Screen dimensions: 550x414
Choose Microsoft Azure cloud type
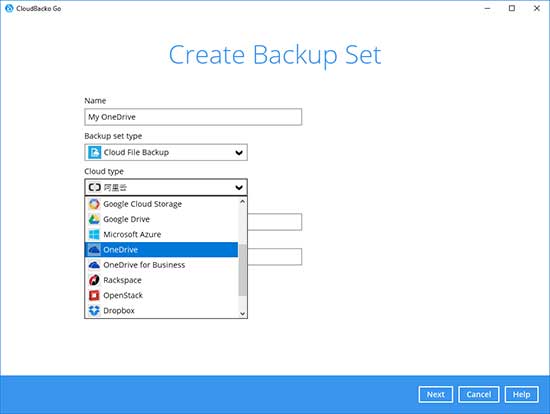point(161,234)
